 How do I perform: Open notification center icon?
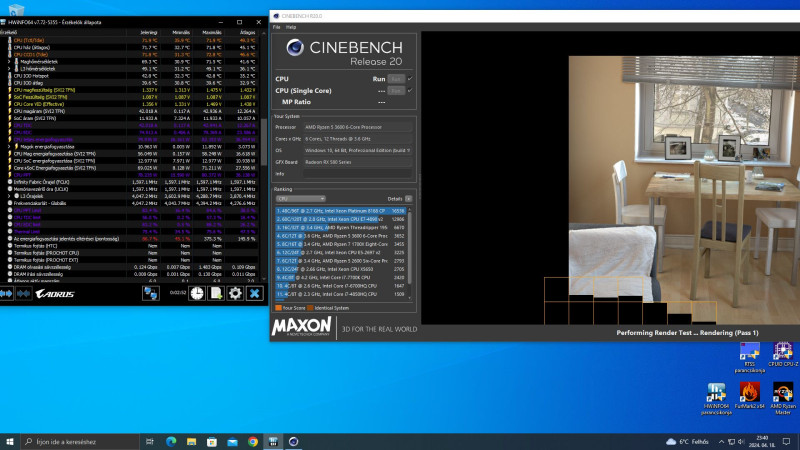point(787,441)
